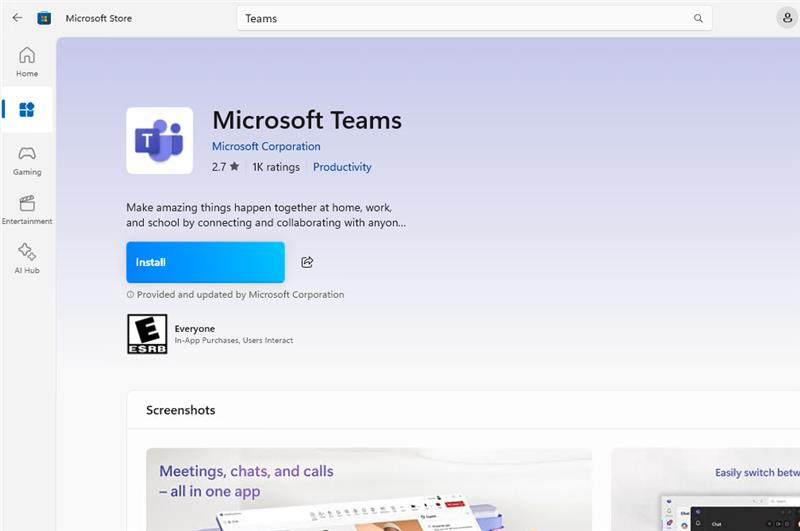Click the Everyone age rating label
This screenshot has height=531, width=800.
tap(194, 328)
